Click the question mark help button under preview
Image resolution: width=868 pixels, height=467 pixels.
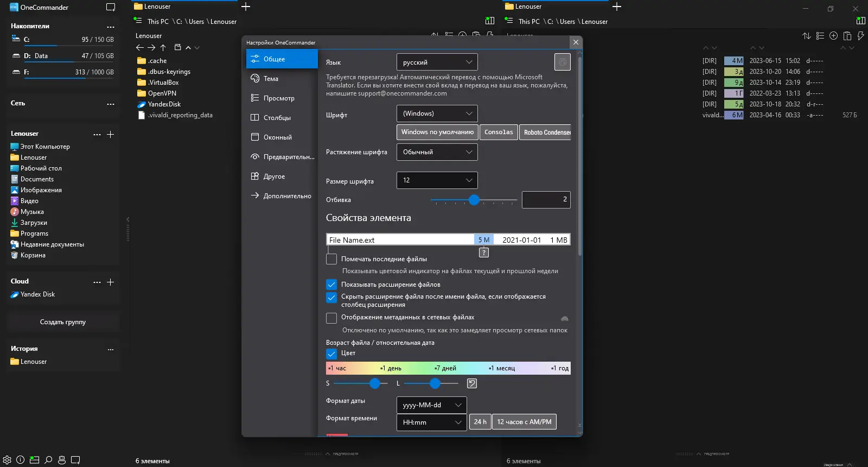pos(484,253)
